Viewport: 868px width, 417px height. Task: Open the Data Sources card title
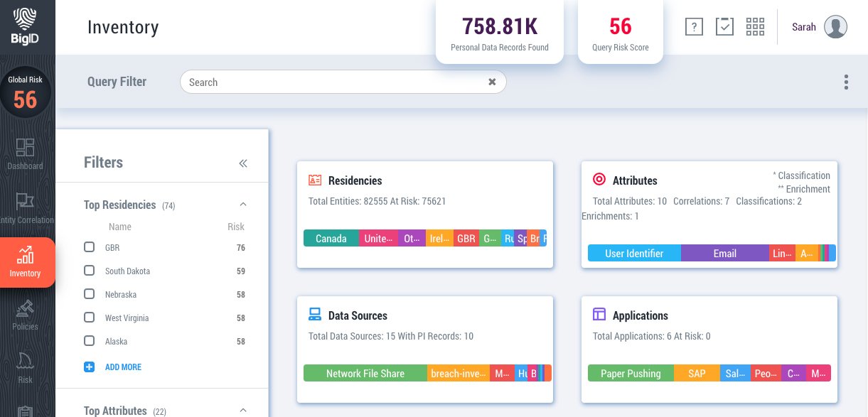[358, 315]
